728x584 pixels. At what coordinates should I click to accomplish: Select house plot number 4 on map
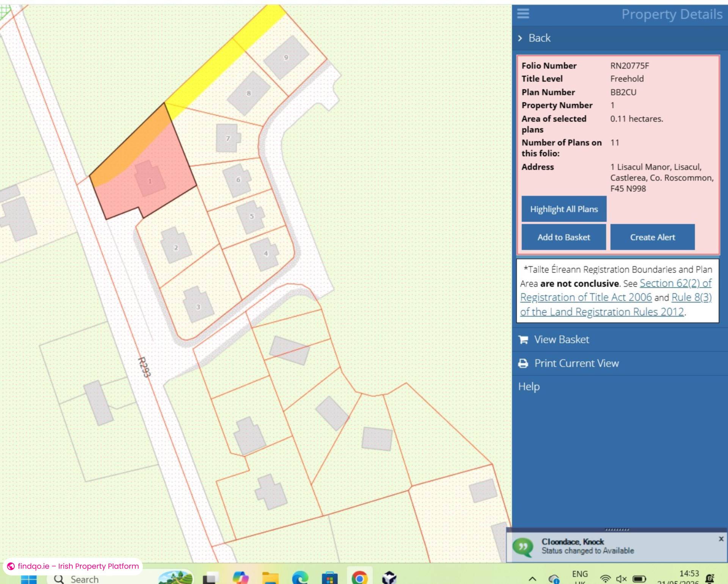[265, 253]
